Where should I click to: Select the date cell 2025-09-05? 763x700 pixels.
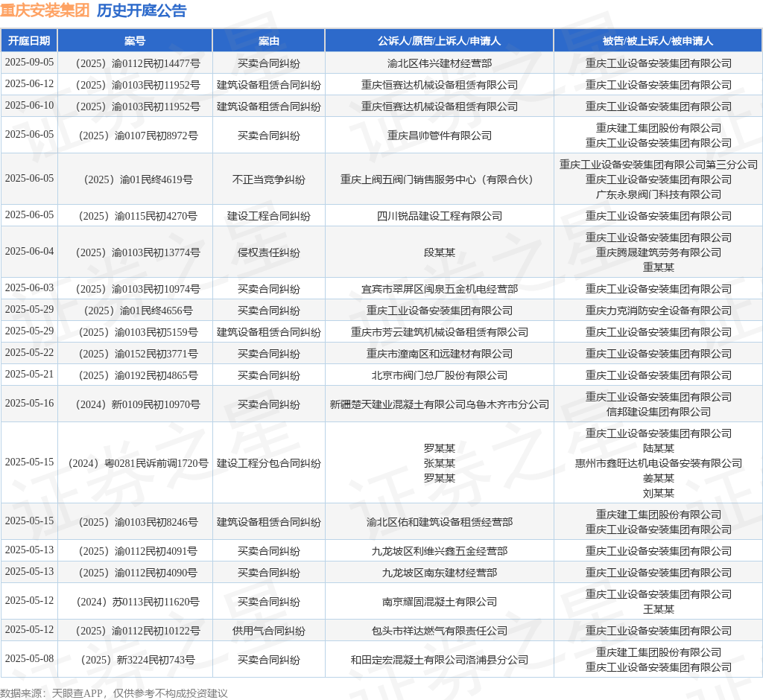[x=29, y=63]
